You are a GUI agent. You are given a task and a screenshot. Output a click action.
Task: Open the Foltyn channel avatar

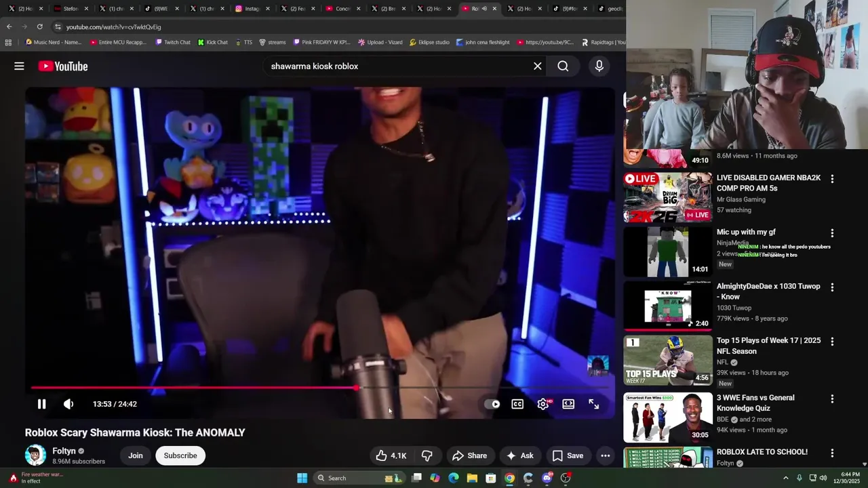[35, 455]
